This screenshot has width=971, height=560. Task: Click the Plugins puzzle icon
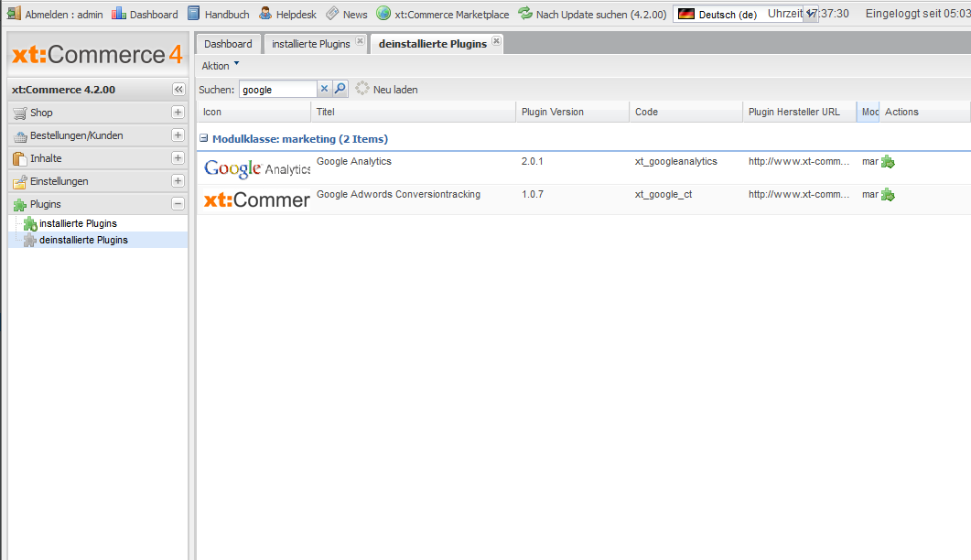20,204
